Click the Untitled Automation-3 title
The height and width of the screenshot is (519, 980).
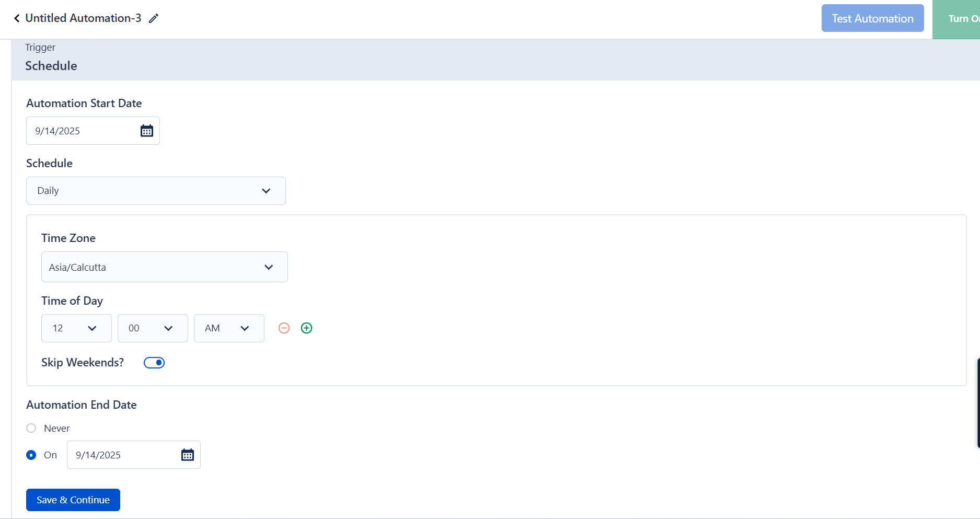83,18
